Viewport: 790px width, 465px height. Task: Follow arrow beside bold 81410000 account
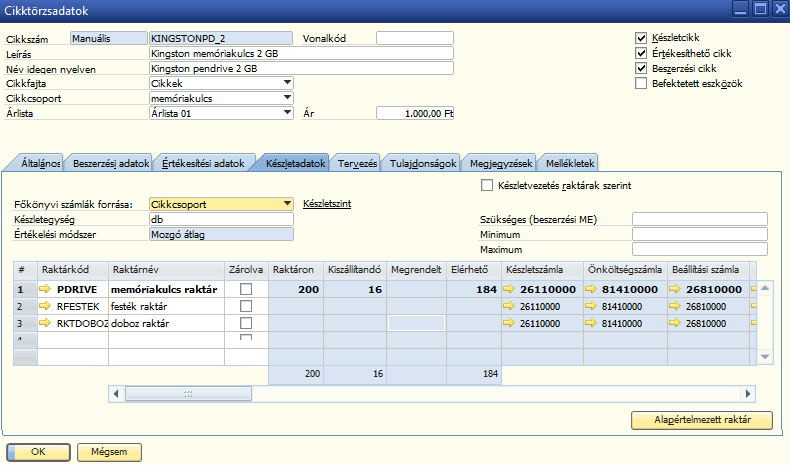point(591,289)
